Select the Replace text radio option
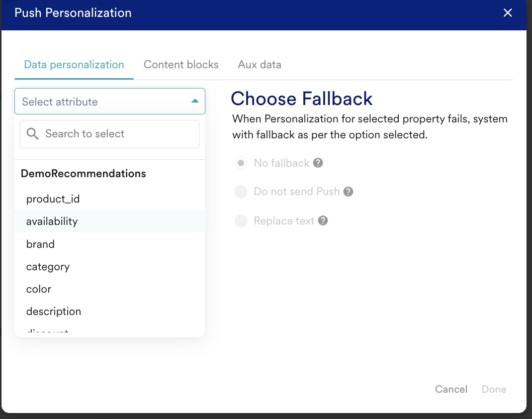Viewport: 532px width, 419px height. [x=241, y=221]
